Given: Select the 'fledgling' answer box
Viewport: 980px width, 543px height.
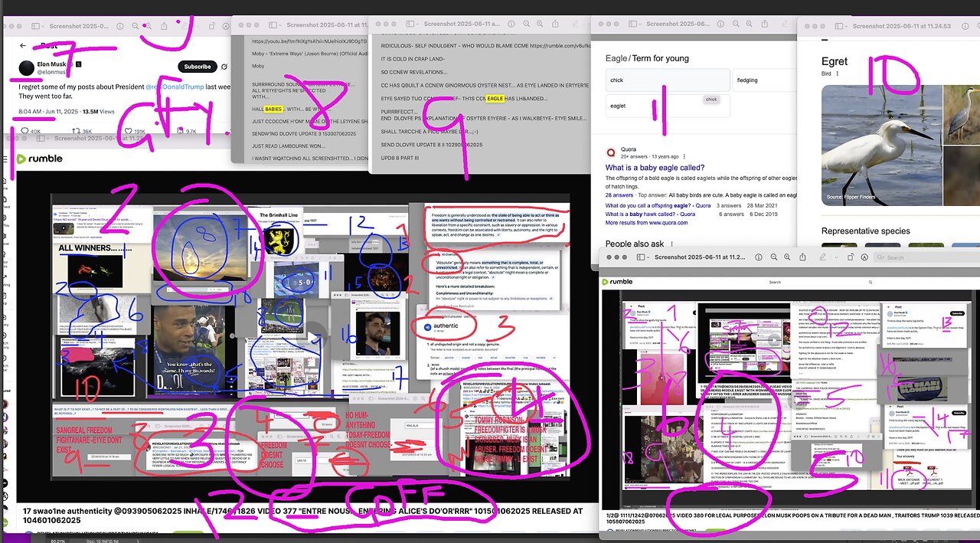Looking at the screenshot, I should click(763, 80).
